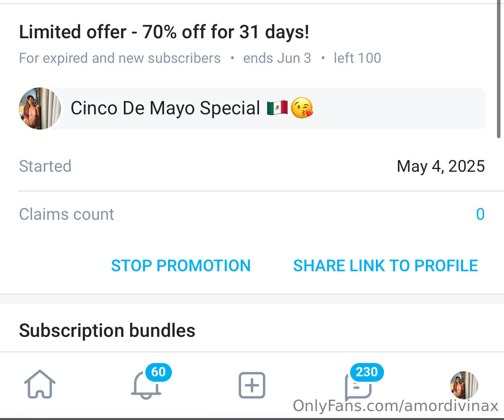Tap the new post plus icon

[x=252, y=385]
